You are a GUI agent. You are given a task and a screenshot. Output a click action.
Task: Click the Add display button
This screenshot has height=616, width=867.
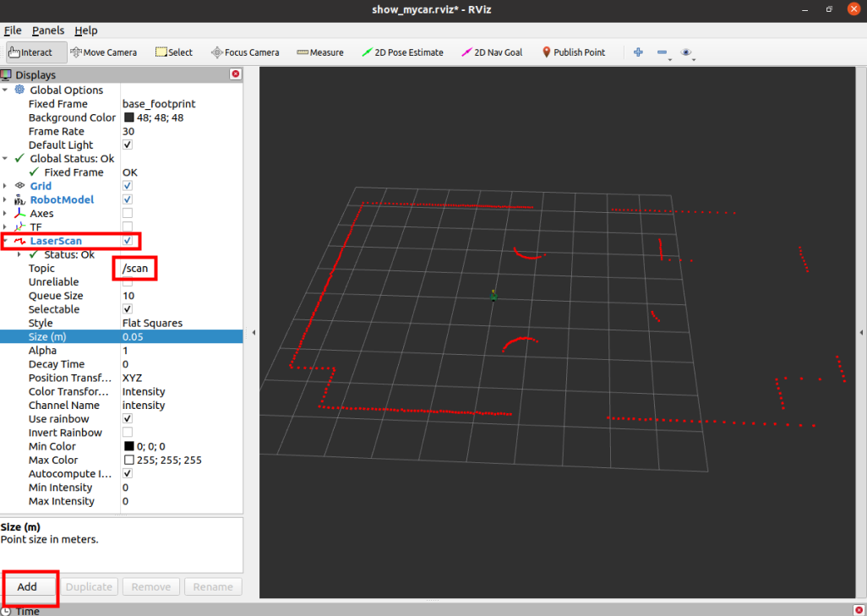(27, 586)
